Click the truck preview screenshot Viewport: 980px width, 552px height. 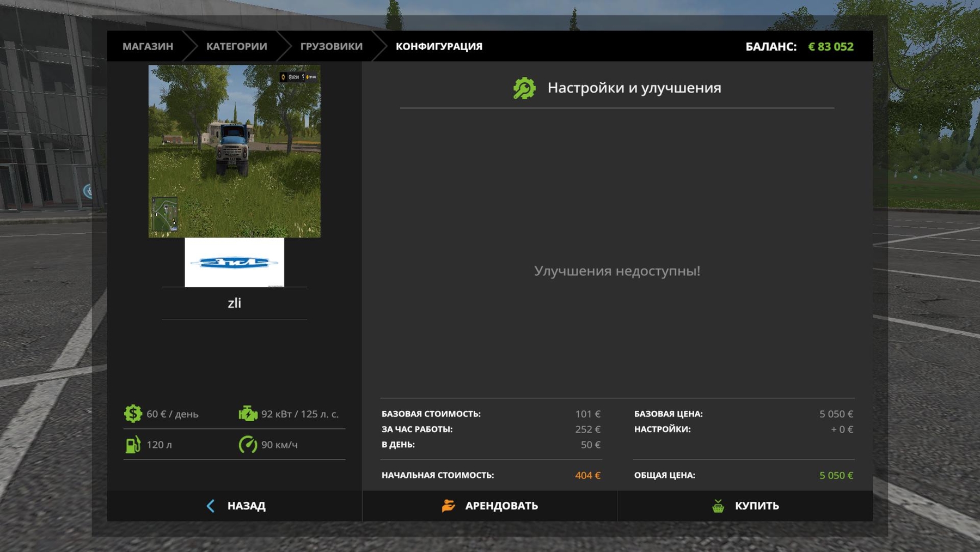click(x=234, y=151)
